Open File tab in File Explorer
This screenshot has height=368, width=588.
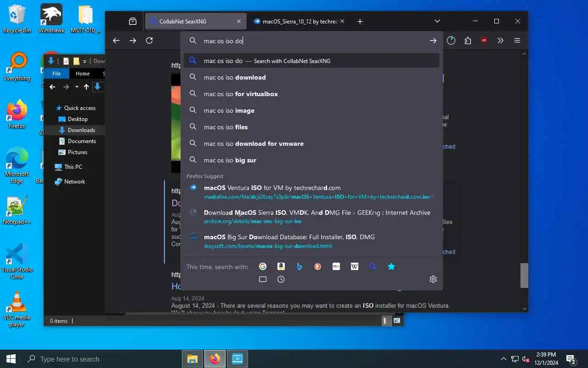click(57, 74)
